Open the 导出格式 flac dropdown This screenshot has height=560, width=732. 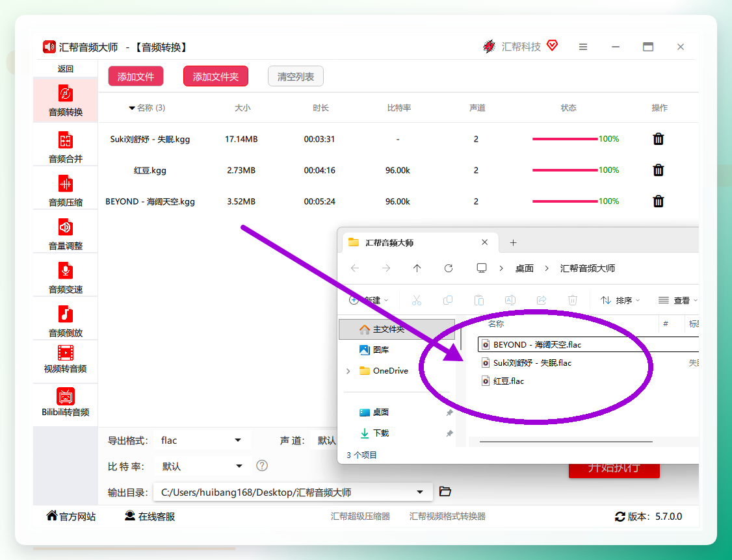coord(202,440)
